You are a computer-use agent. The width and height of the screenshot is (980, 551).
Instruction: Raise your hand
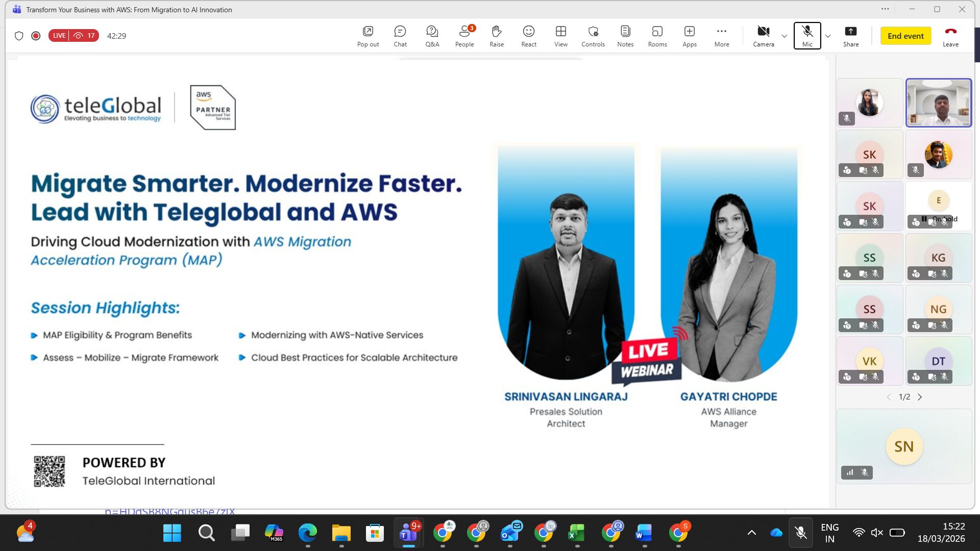[x=496, y=36]
